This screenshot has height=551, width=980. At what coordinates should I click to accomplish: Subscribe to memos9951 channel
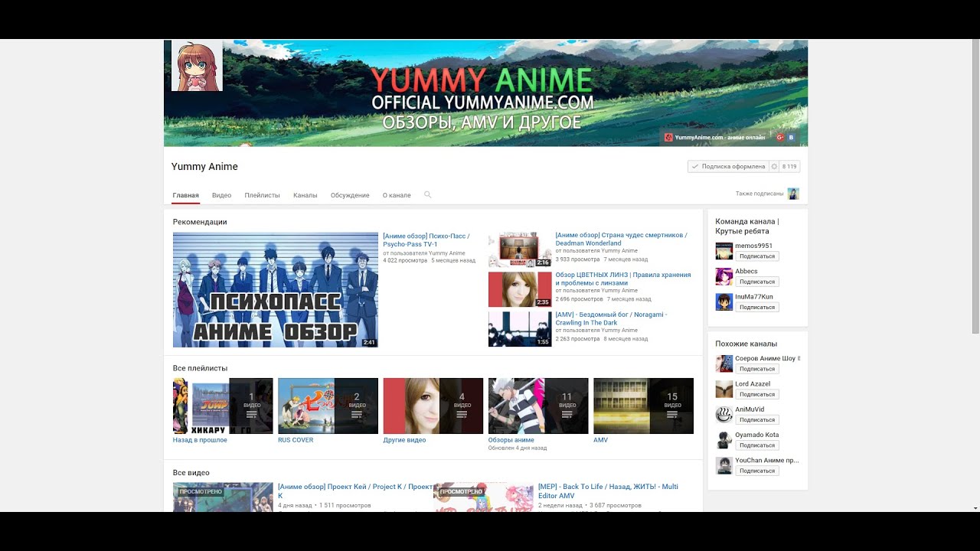point(757,256)
